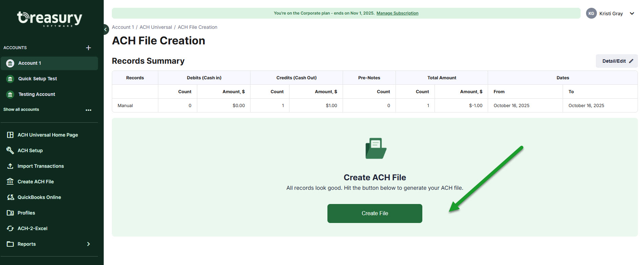Viewport: 644px width, 265px height.
Task: Open QuickBooks Online menu item
Action: click(x=39, y=197)
